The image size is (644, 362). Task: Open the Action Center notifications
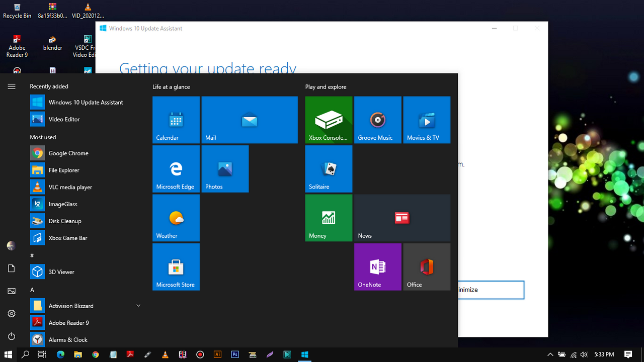[x=628, y=354]
